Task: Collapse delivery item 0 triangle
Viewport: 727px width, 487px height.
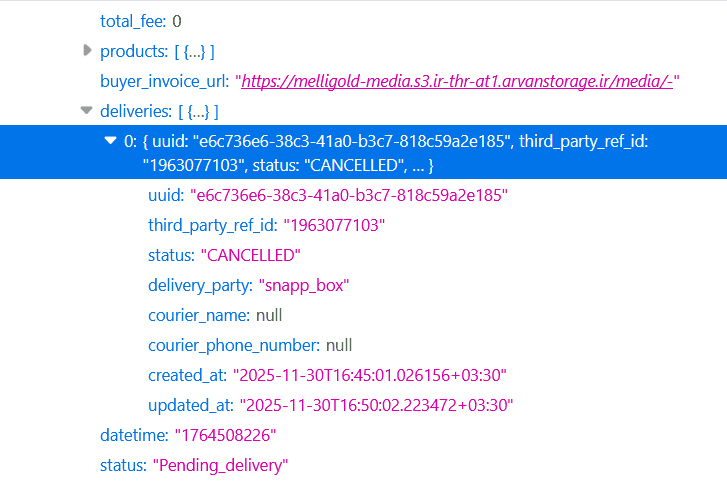Action: point(111,141)
